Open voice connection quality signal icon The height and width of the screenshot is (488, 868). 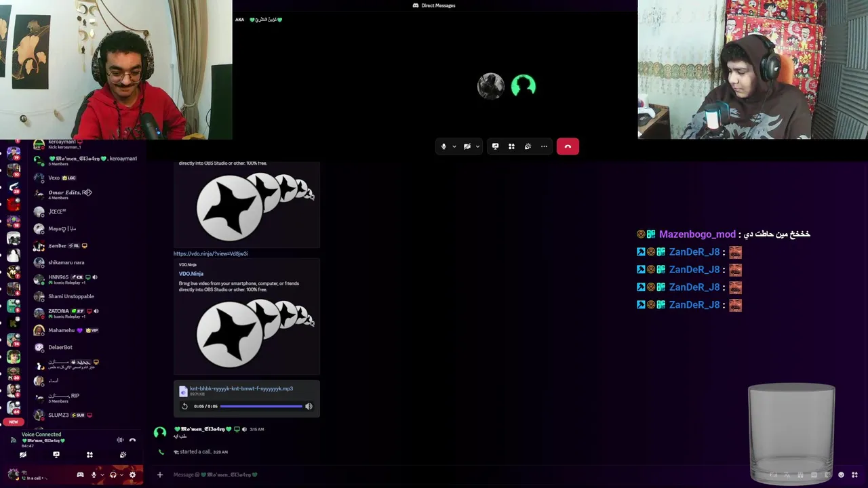[x=14, y=441]
